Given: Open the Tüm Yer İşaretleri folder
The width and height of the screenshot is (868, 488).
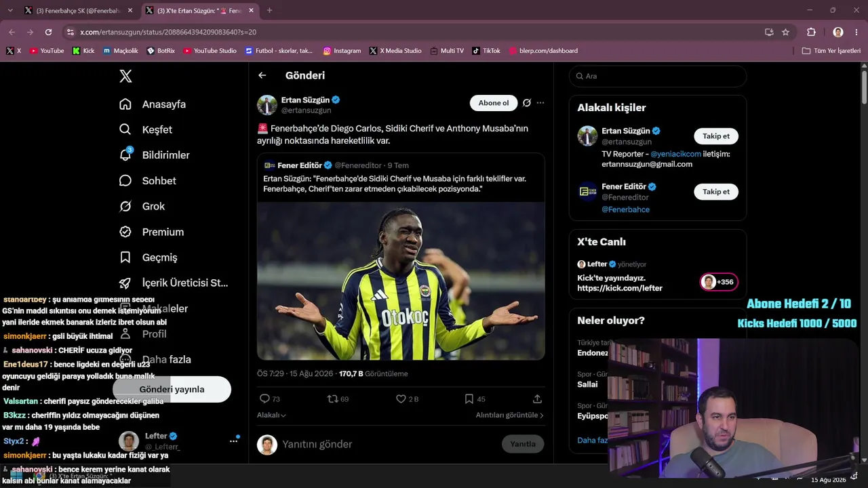Looking at the screenshot, I should 831,51.
